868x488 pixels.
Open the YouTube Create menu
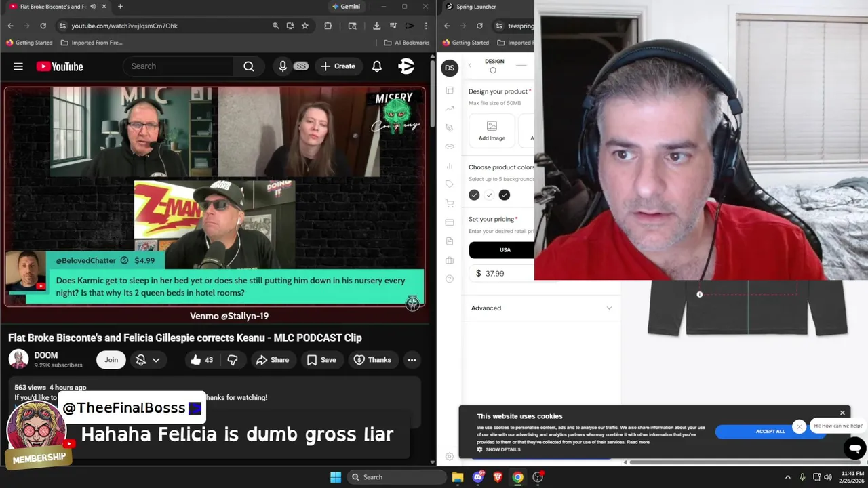[338, 66]
